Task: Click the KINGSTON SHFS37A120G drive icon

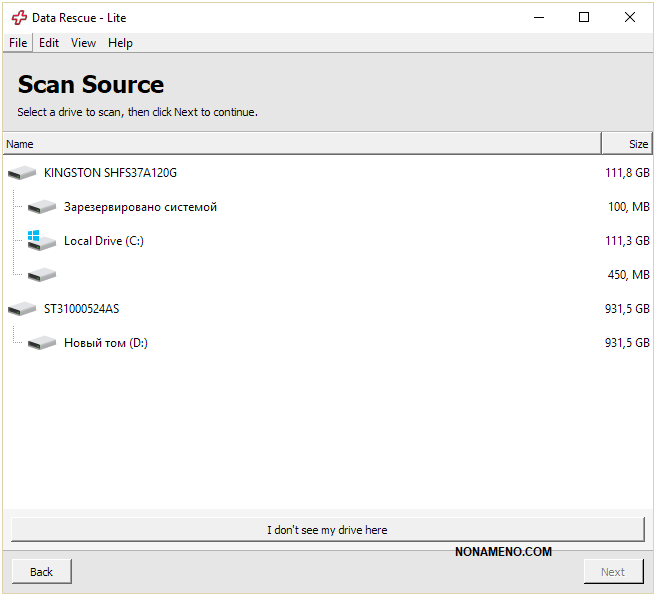Action: 21,173
